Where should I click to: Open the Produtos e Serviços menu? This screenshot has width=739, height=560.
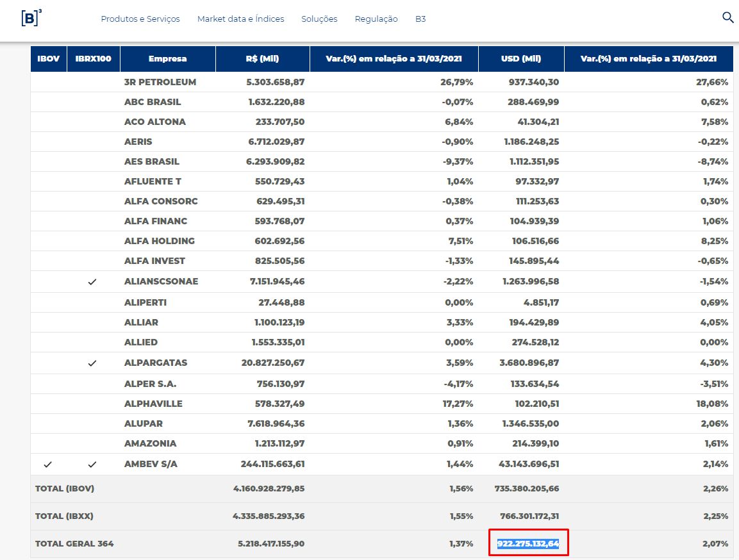140,19
